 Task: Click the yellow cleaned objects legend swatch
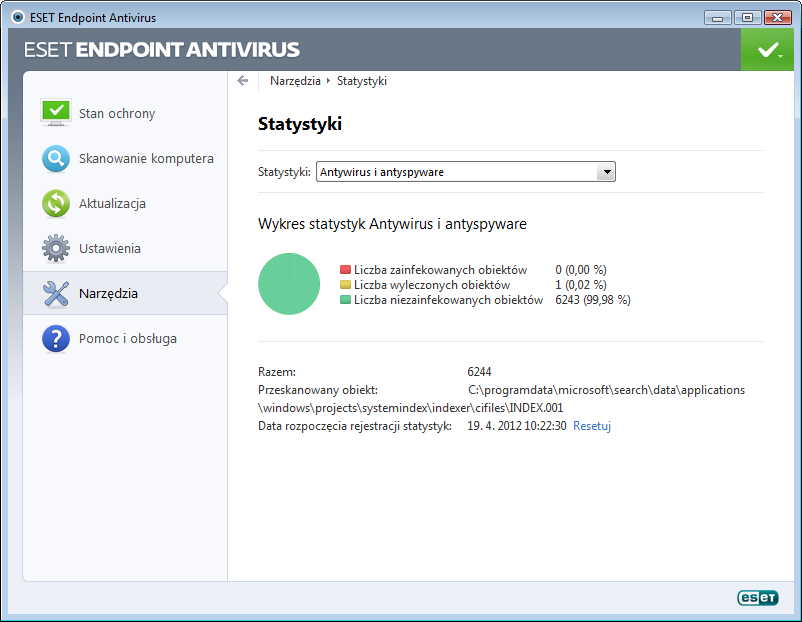point(345,284)
